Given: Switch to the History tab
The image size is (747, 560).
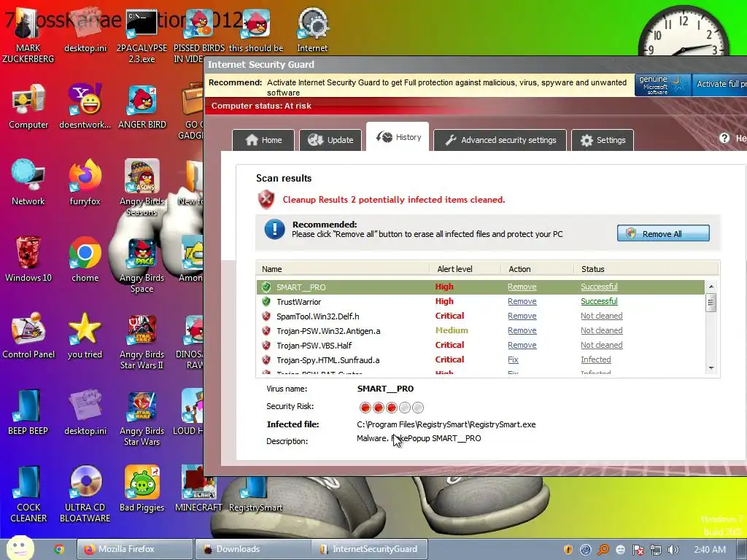Looking at the screenshot, I should pos(398,137).
